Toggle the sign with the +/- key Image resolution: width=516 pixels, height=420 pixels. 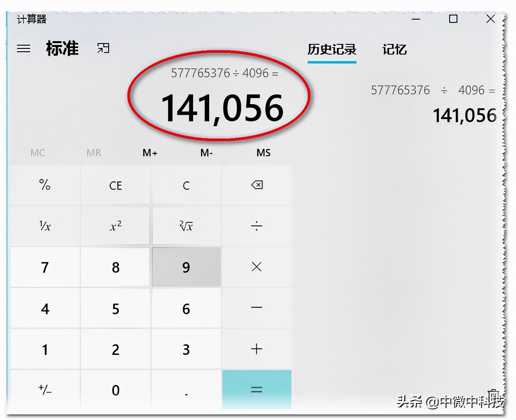tap(45, 390)
